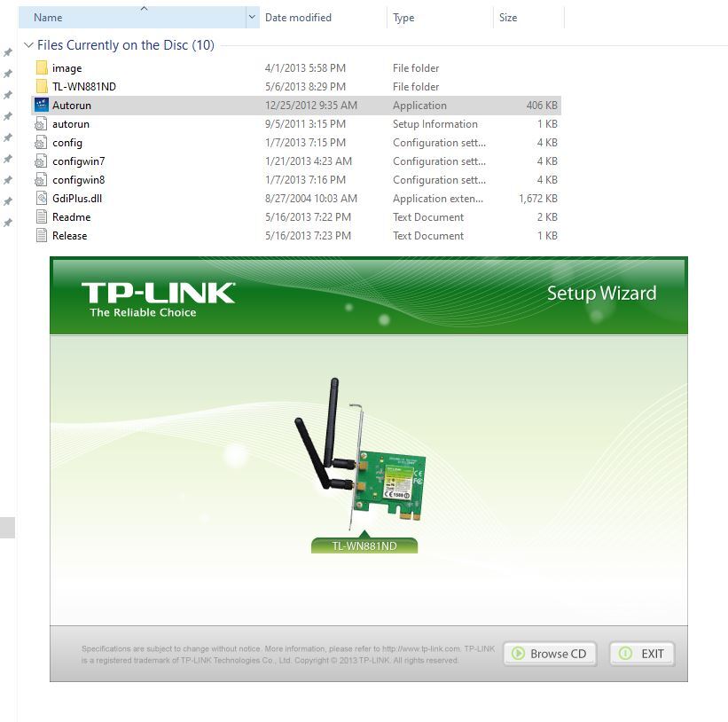Click the config file icon
The height and width of the screenshot is (722, 728).
pyautogui.click(x=41, y=143)
